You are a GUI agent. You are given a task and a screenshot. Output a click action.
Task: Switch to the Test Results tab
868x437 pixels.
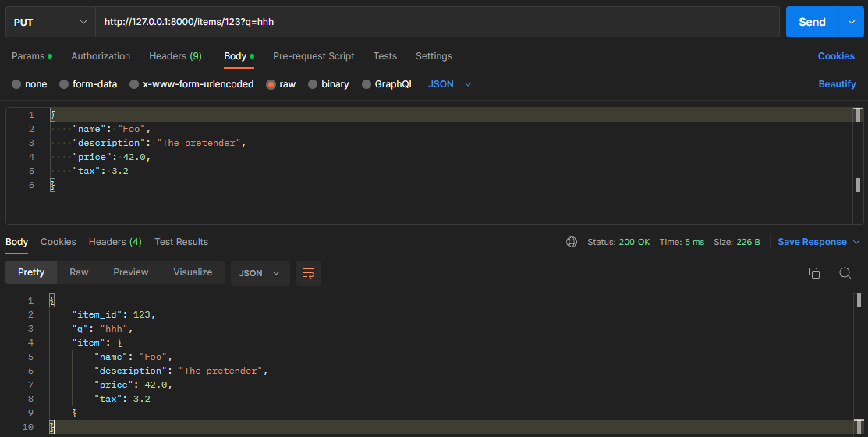[x=182, y=242]
